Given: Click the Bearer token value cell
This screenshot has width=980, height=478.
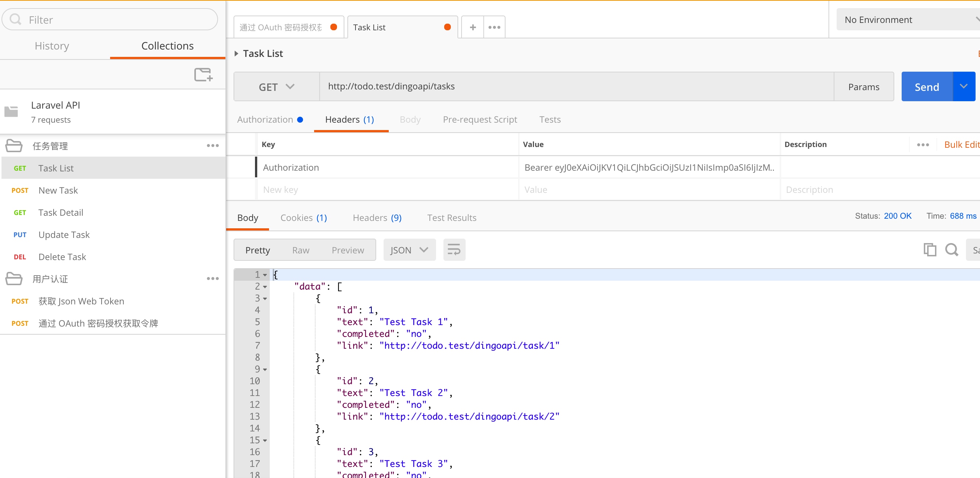Looking at the screenshot, I should (x=649, y=167).
